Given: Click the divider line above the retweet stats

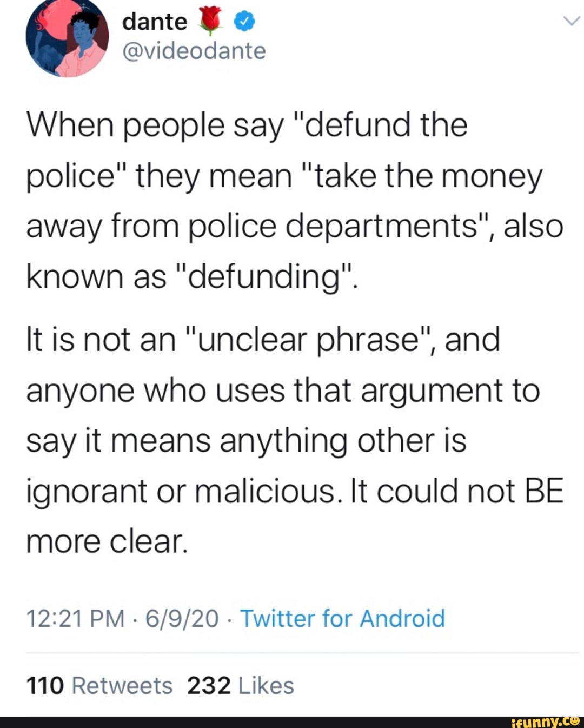Looking at the screenshot, I should [x=292, y=653].
